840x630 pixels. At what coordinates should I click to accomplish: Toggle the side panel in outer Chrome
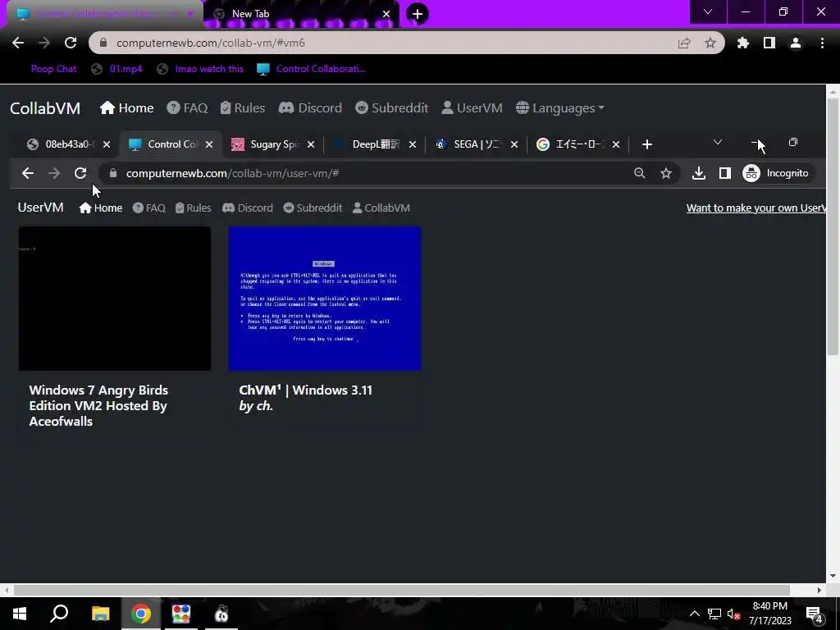(769, 43)
